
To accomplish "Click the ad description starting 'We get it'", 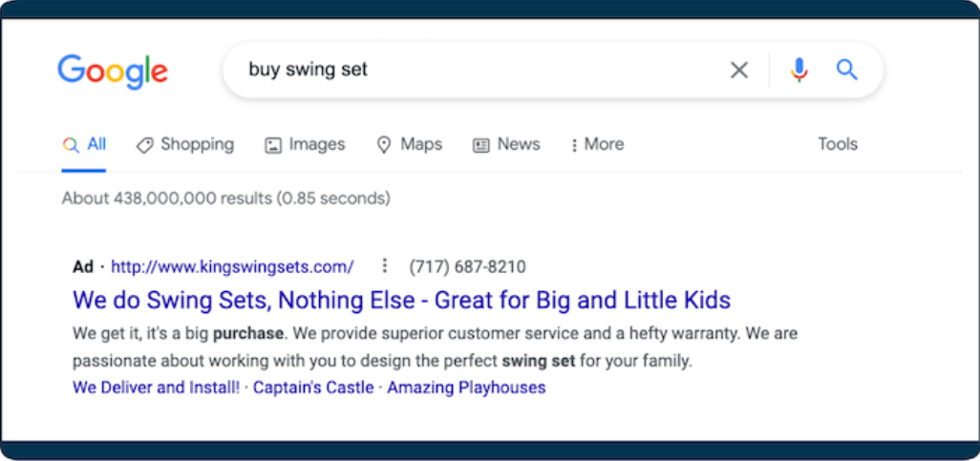I will click(x=435, y=347).
